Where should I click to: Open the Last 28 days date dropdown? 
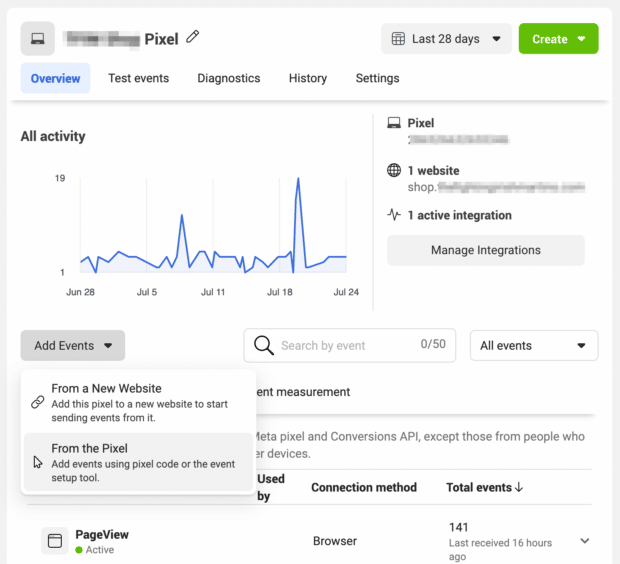pos(446,39)
